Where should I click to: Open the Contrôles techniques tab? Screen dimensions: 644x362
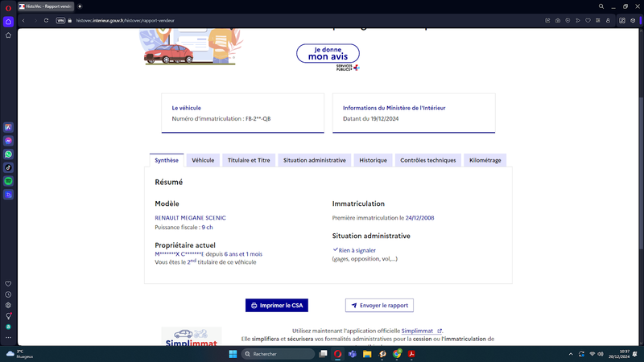(428, 160)
